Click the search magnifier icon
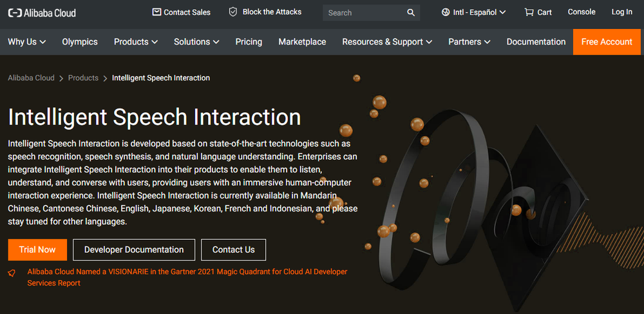 pyautogui.click(x=411, y=12)
